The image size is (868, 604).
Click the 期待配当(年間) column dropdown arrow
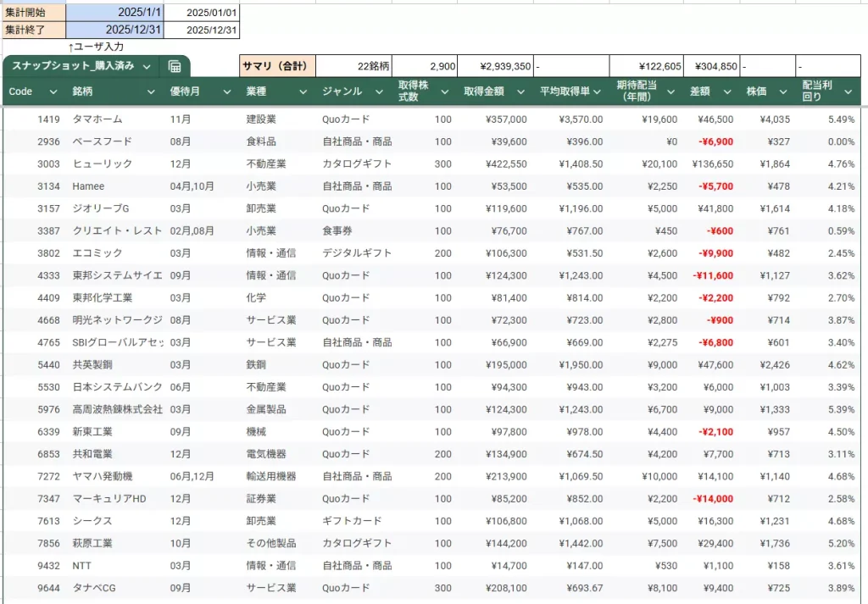coord(670,91)
